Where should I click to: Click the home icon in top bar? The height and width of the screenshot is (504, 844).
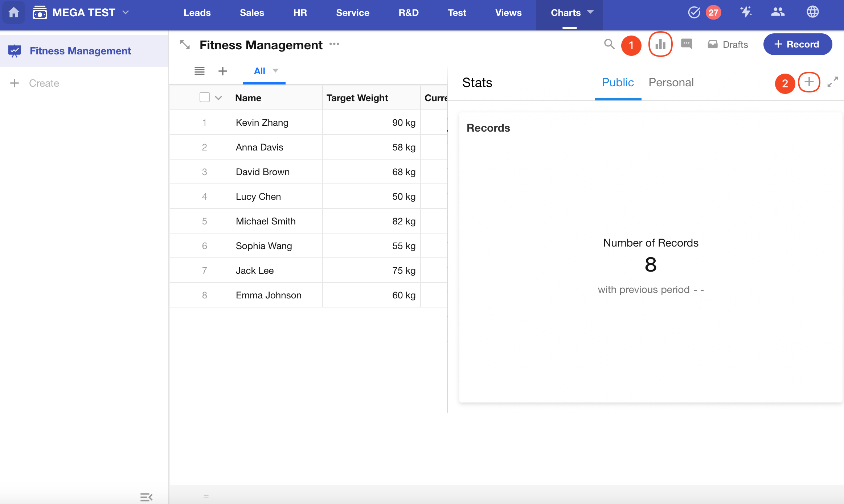[14, 13]
